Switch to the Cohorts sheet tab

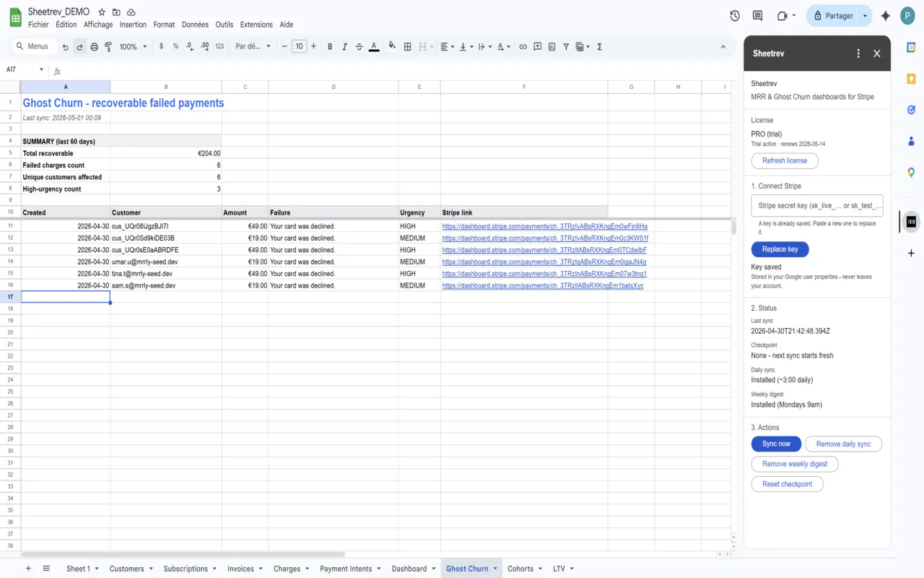tap(520, 569)
